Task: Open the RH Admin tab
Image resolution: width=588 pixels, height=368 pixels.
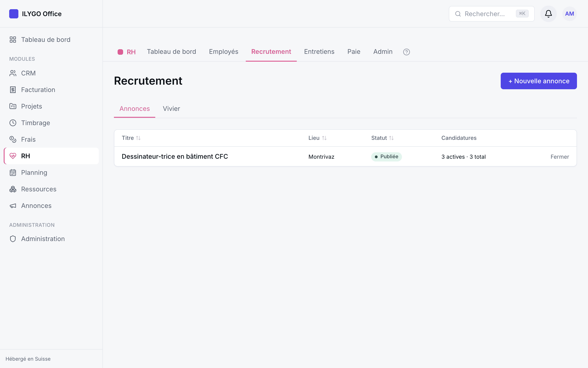Action: click(383, 52)
